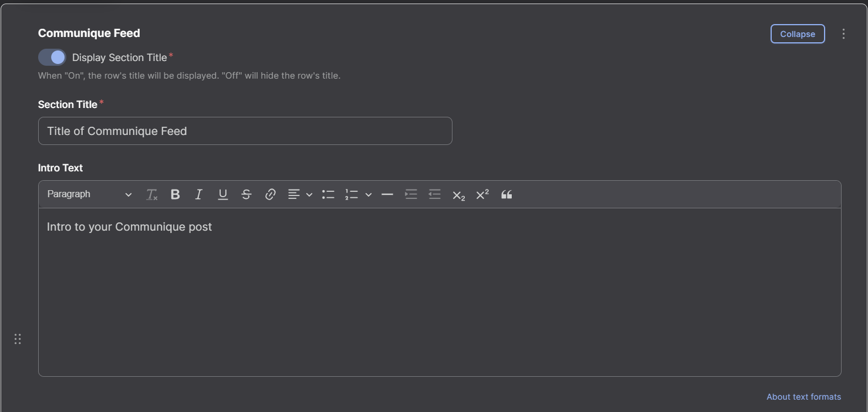The height and width of the screenshot is (412, 868).
Task: Click the Intro Text label
Action: tap(60, 168)
